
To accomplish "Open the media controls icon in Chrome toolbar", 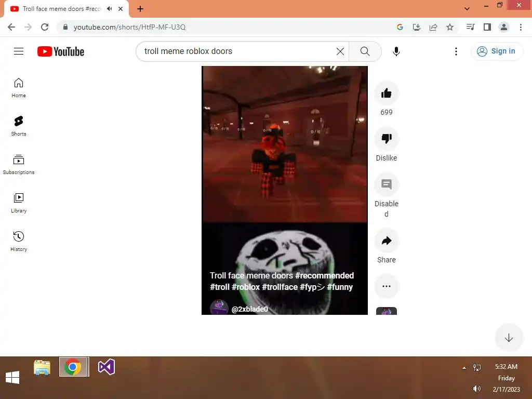I will (470, 27).
